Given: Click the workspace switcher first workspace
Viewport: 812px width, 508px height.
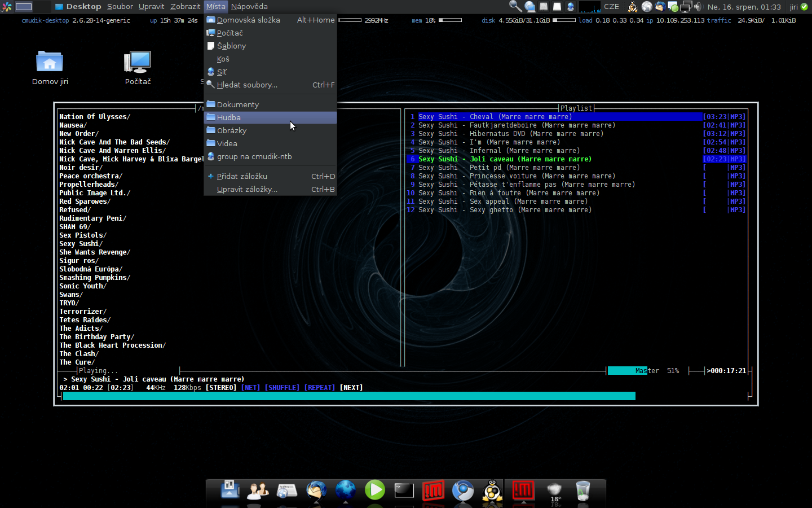Looking at the screenshot, I should (x=24, y=7).
